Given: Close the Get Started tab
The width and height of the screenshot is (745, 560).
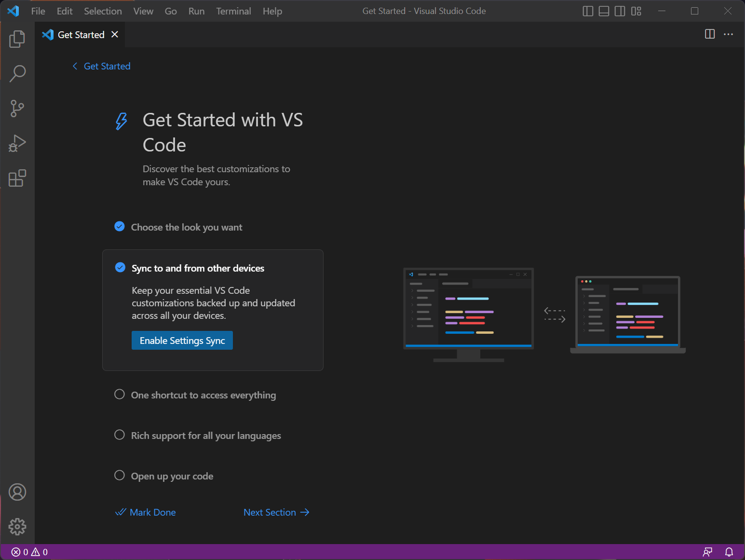Looking at the screenshot, I should click(x=115, y=34).
